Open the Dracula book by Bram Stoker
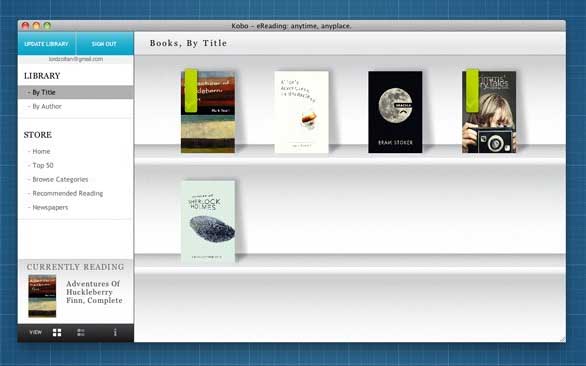Image resolution: width=586 pixels, height=366 pixels. 395,112
